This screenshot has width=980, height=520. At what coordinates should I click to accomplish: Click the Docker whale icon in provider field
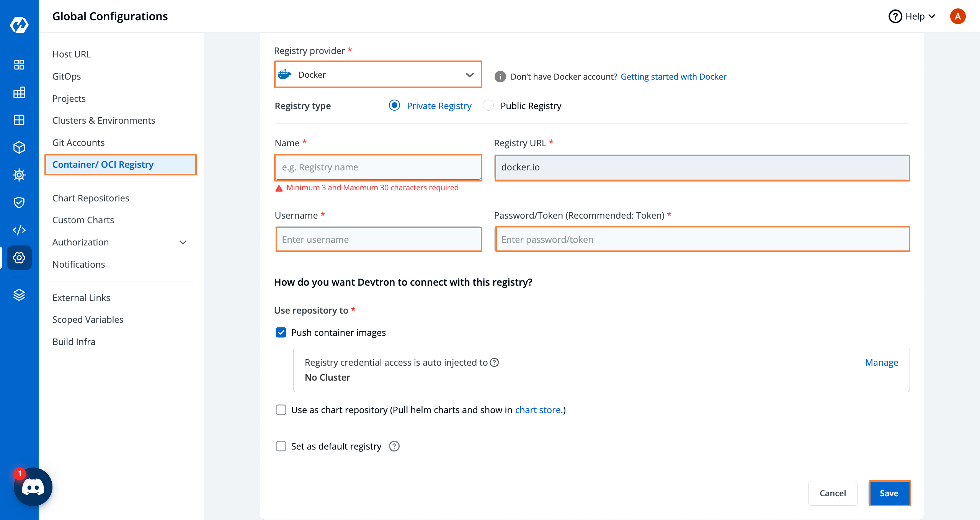click(285, 75)
